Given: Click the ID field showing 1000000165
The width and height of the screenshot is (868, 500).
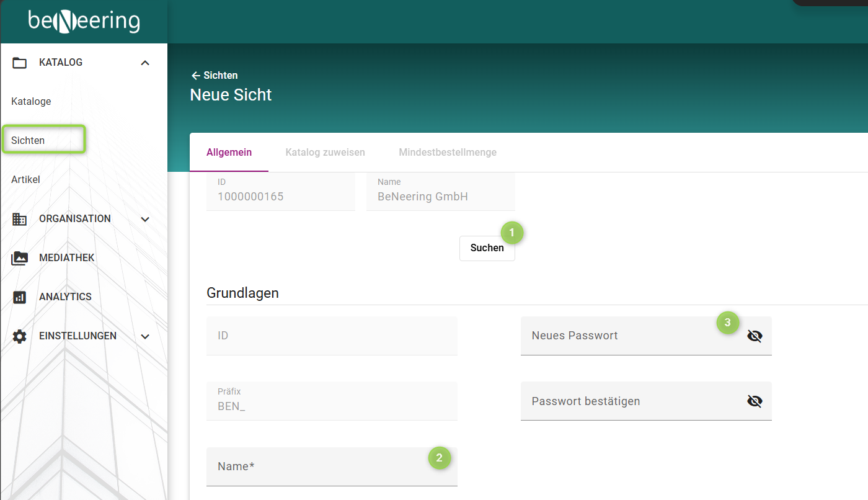Looking at the screenshot, I should (x=281, y=191).
